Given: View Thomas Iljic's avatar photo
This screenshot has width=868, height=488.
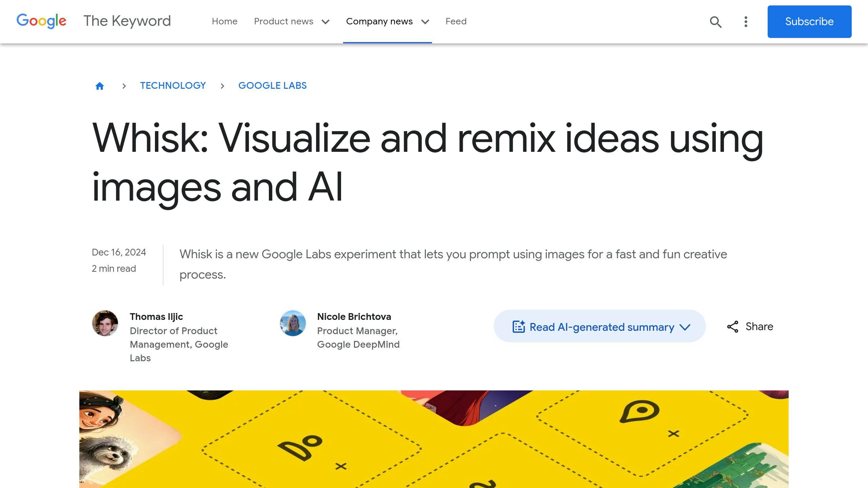Looking at the screenshot, I should [x=105, y=323].
